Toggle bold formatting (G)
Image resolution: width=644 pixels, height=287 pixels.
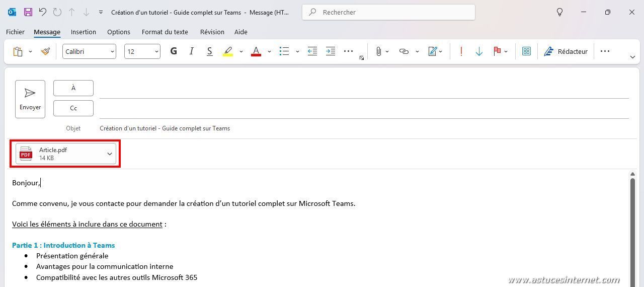point(174,51)
